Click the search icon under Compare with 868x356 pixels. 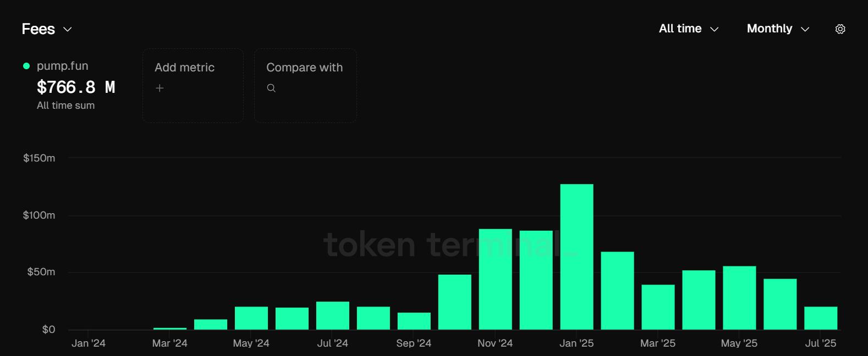[x=271, y=88]
